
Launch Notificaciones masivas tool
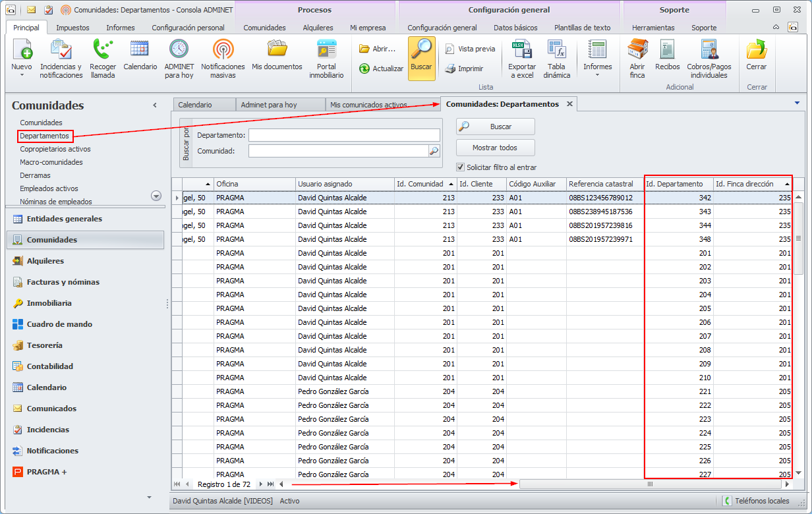(x=223, y=50)
